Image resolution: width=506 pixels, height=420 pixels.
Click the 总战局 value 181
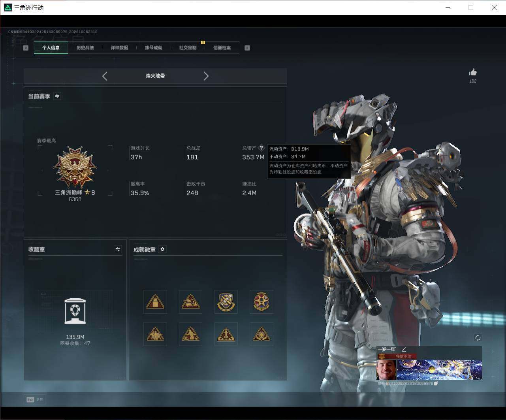tap(192, 157)
